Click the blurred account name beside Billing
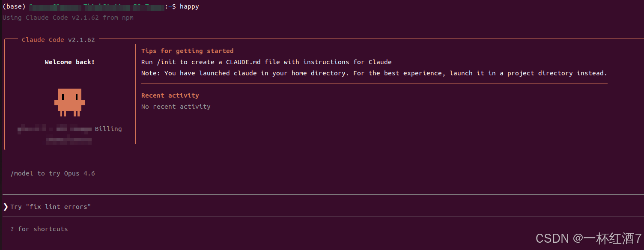 55,128
